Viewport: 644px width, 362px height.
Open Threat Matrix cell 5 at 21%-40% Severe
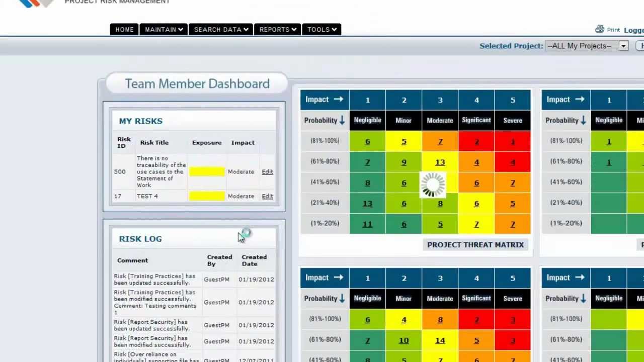click(513, 203)
